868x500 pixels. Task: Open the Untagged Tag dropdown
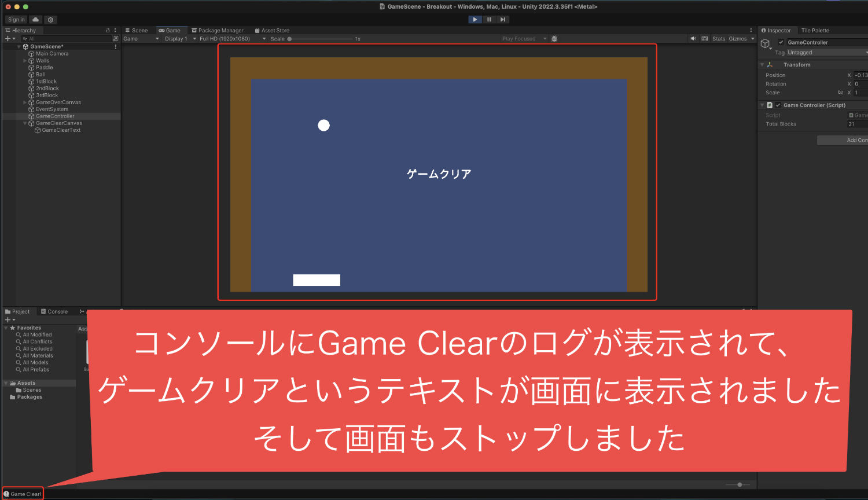(827, 53)
